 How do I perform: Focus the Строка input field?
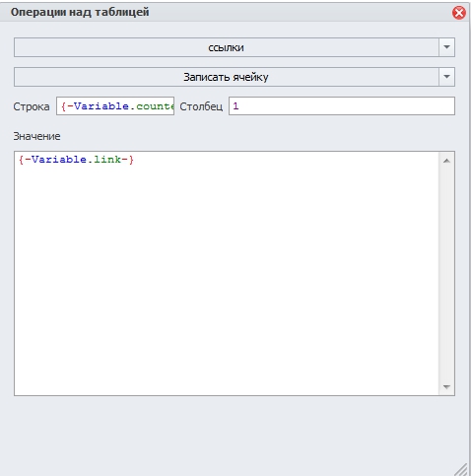tap(115, 106)
